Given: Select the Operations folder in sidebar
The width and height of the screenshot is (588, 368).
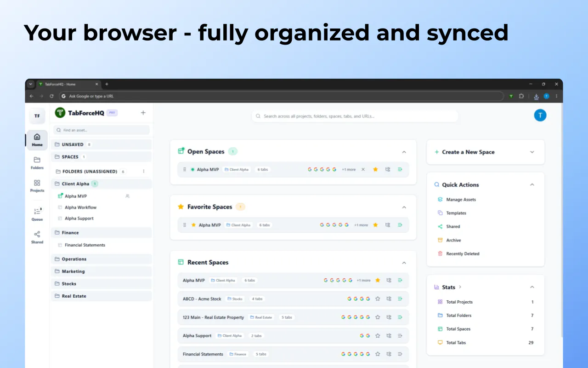Looking at the screenshot, I should [101, 259].
